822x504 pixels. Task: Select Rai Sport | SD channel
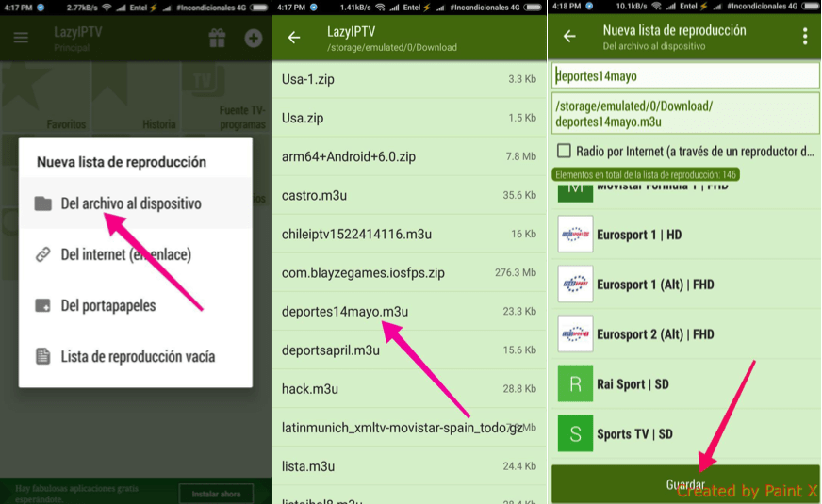[685, 383]
